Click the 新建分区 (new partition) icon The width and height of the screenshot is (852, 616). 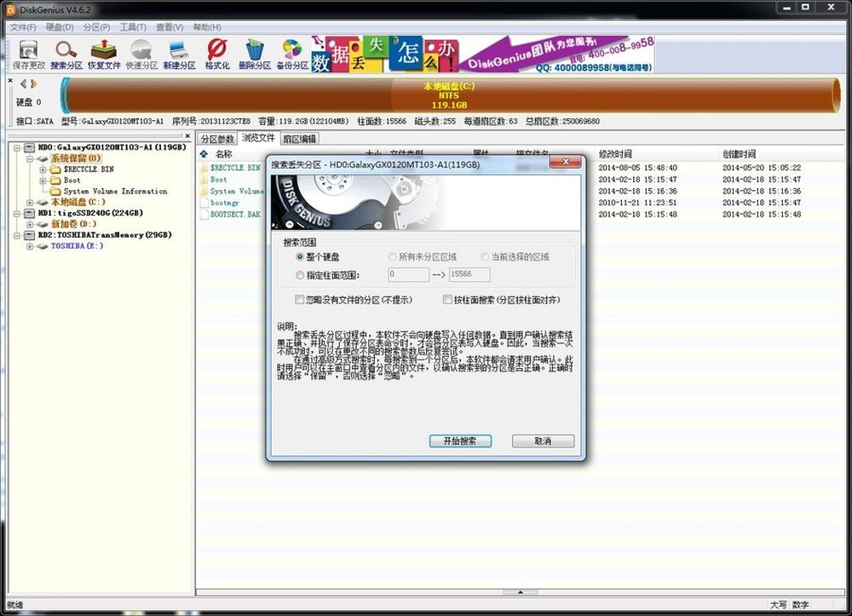coord(179,55)
